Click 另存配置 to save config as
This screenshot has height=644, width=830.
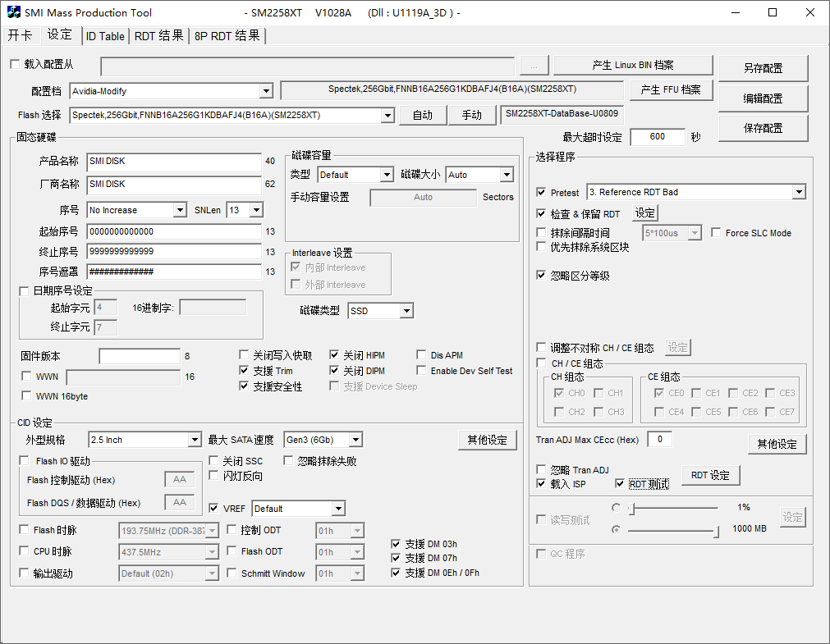coord(763,68)
